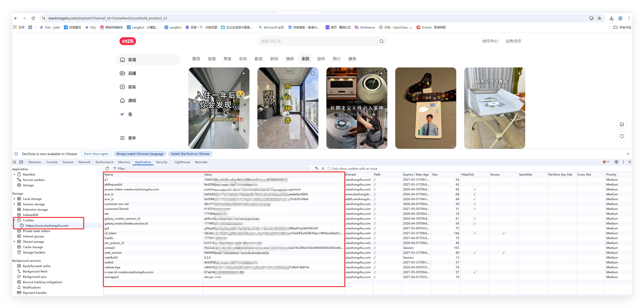This screenshot has width=644, height=308.
Task: Delete selected cookie with the X icon
Action: 323,168
